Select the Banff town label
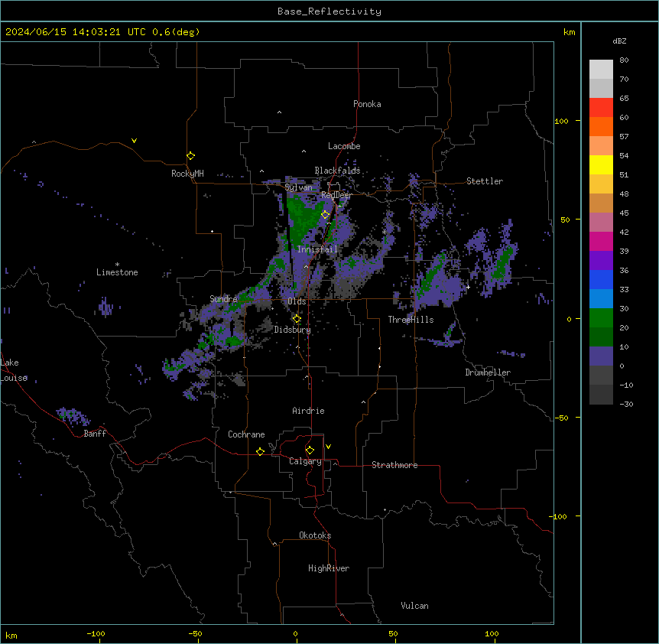 pos(95,434)
